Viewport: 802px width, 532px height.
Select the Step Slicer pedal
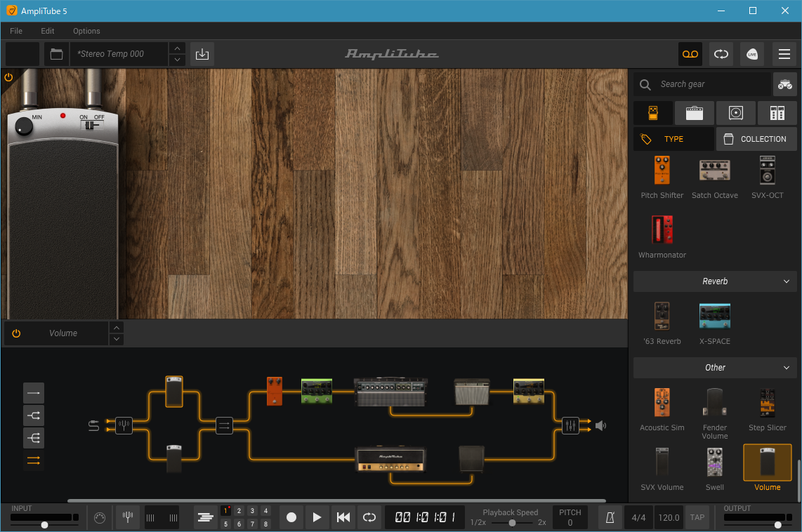pyautogui.click(x=767, y=409)
